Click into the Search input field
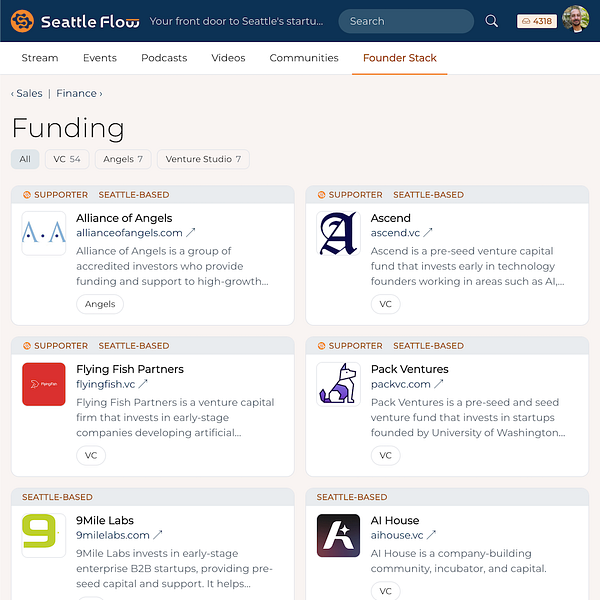This screenshot has width=600, height=600. pyautogui.click(x=406, y=21)
